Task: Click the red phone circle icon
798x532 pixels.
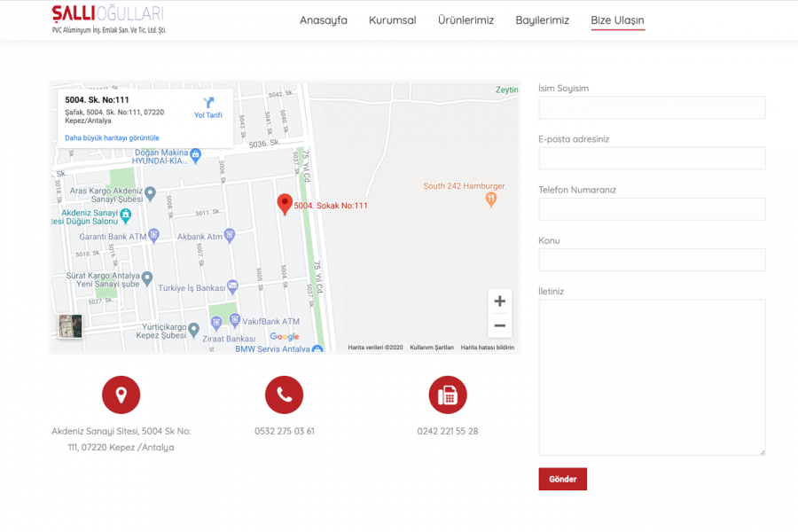Action: point(284,395)
